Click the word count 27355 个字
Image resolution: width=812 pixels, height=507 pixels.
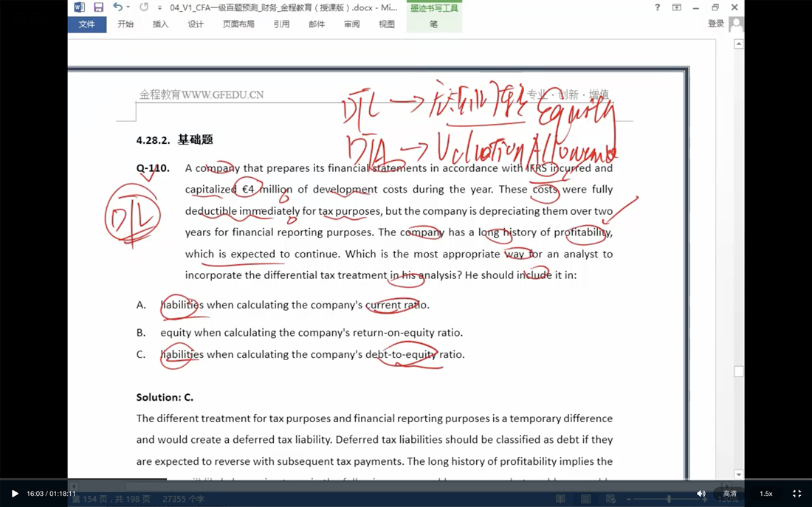click(x=183, y=499)
